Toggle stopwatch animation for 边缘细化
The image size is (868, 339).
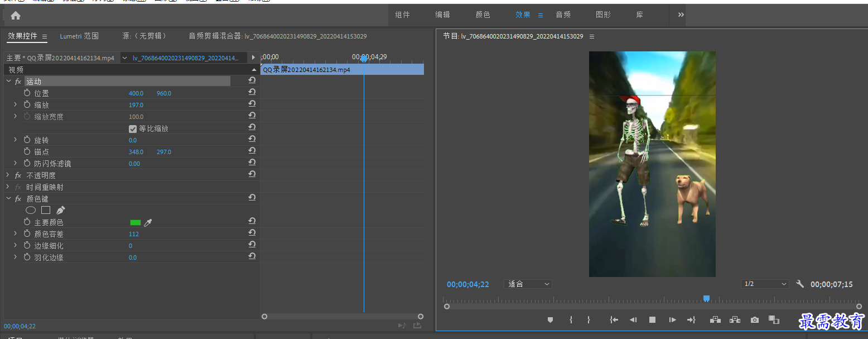pyautogui.click(x=27, y=246)
